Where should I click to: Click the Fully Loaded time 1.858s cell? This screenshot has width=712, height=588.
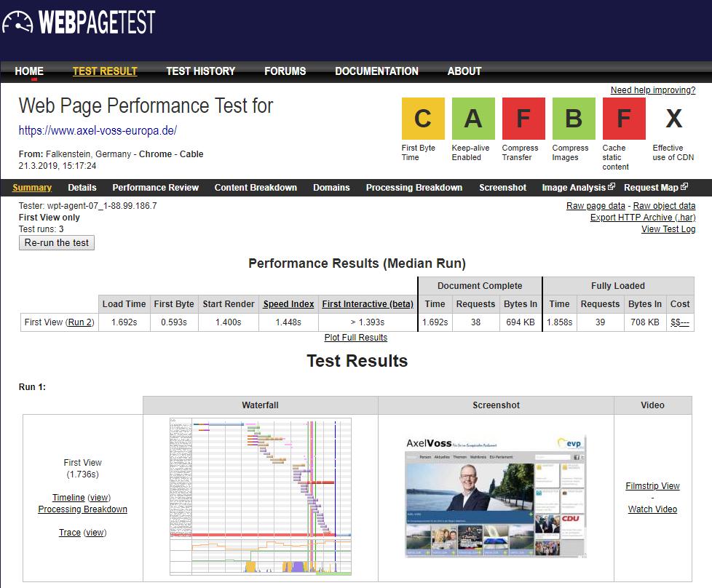tap(559, 322)
